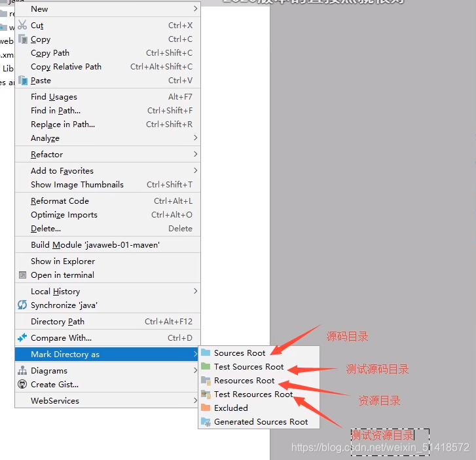Click the Test Resources Root folder icon
Screen dimensions: 476x460
206,394
